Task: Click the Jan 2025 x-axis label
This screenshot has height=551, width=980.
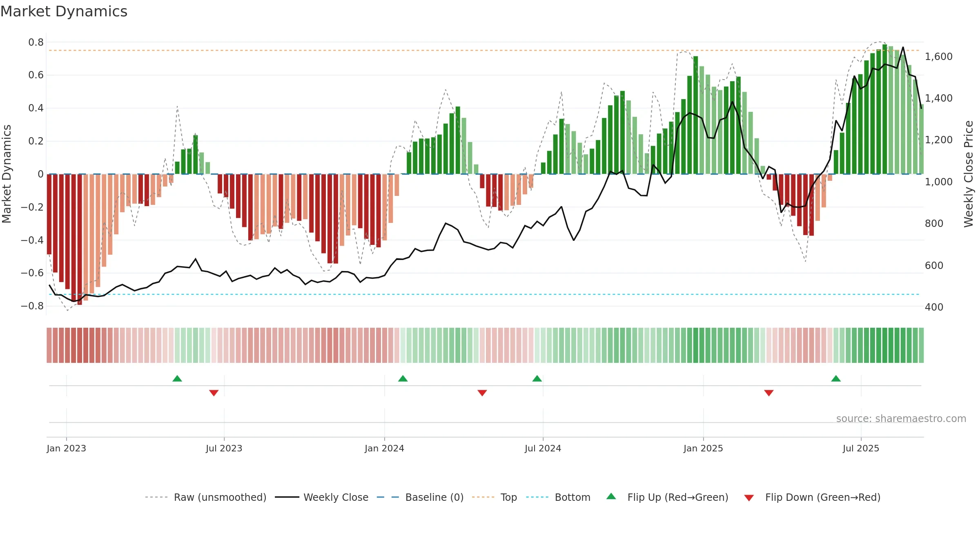Action: (x=703, y=448)
